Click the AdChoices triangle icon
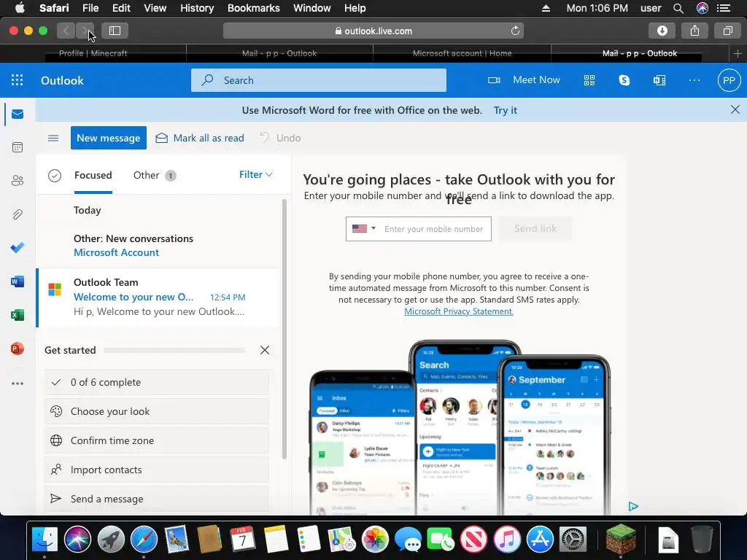The image size is (747, 560). 633,506
